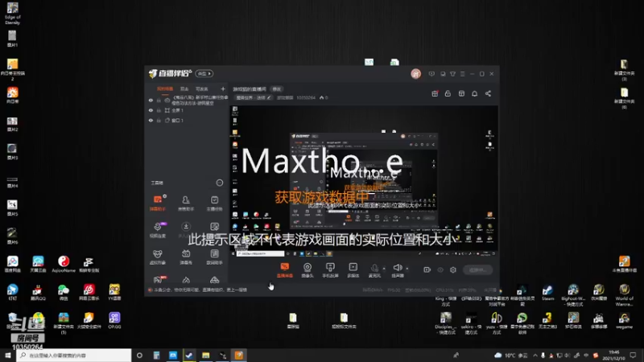This screenshot has width=644, height=362.
Task: Mute the speaker sound
Action: (397, 269)
